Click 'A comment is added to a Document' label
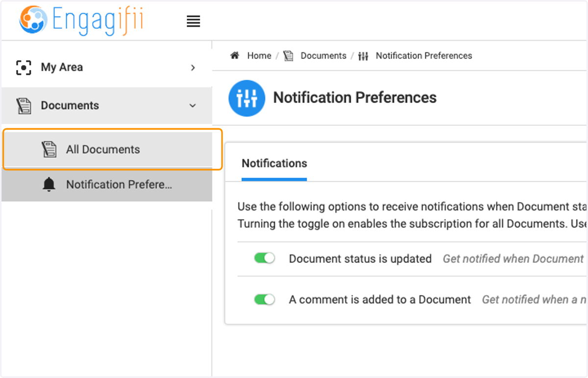The height and width of the screenshot is (378, 588). [x=380, y=300]
